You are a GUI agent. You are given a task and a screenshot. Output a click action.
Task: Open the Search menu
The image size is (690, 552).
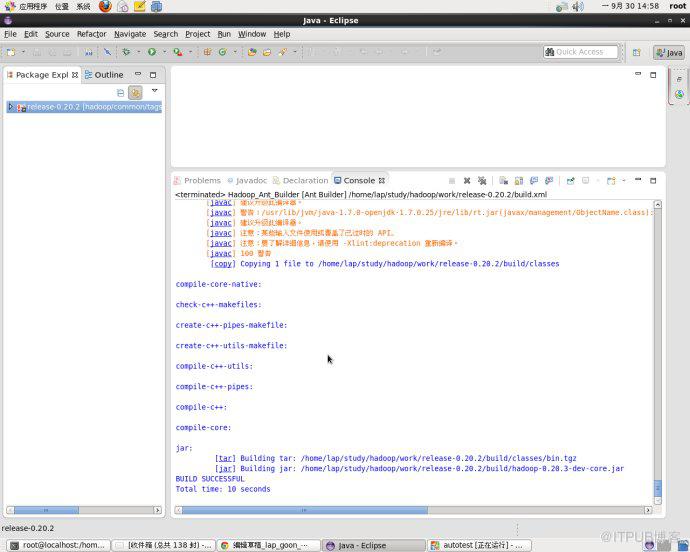pos(165,34)
